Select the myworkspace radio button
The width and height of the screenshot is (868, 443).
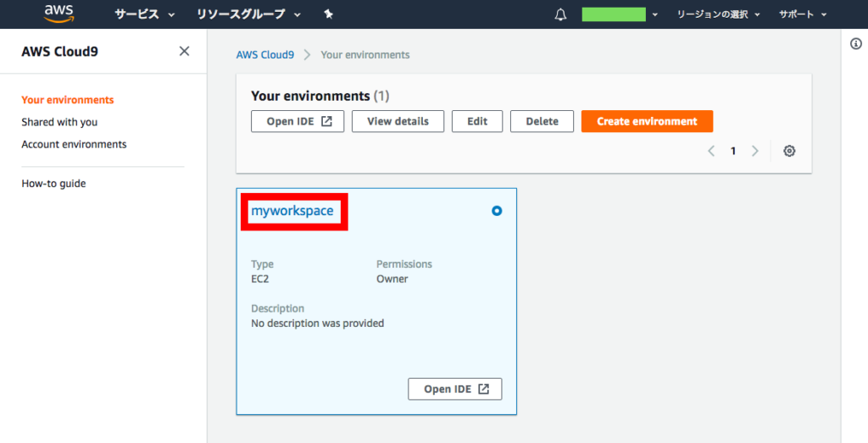[497, 211]
